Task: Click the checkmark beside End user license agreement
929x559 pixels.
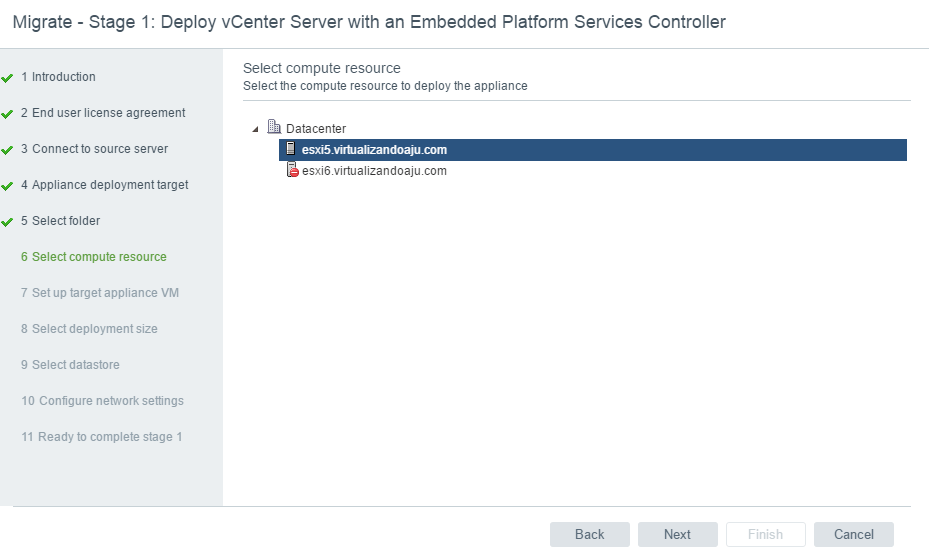Action: click(8, 114)
